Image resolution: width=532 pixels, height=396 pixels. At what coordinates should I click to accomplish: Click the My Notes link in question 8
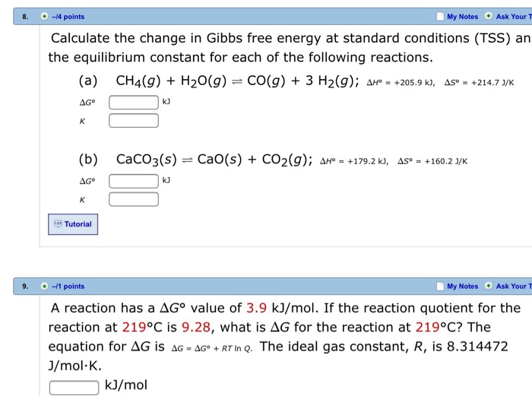coord(463,16)
